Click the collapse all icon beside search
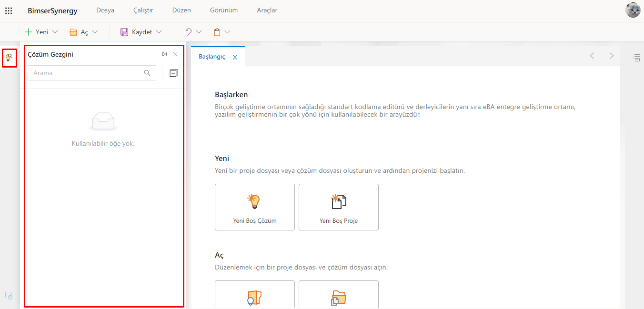The image size is (644, 309). pos(173,73)
